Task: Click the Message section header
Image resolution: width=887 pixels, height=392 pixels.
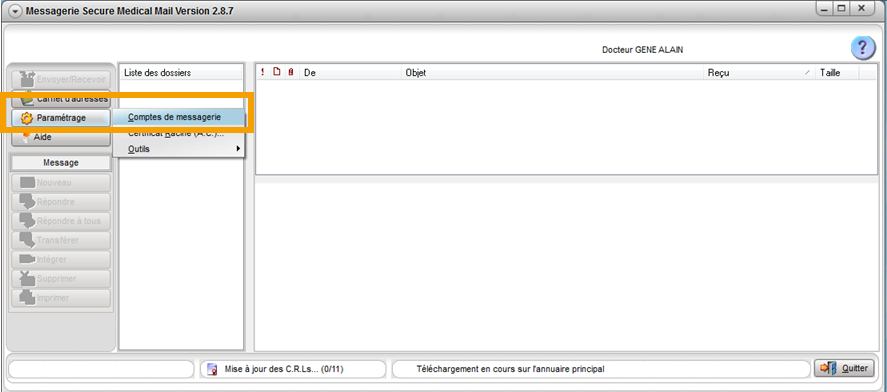Action: 61,163
